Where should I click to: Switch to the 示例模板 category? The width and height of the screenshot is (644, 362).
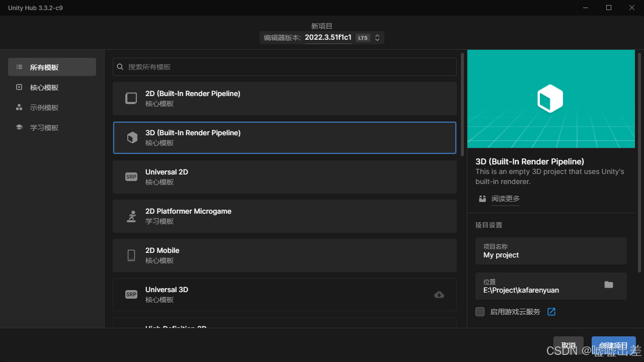pos(52,107)
